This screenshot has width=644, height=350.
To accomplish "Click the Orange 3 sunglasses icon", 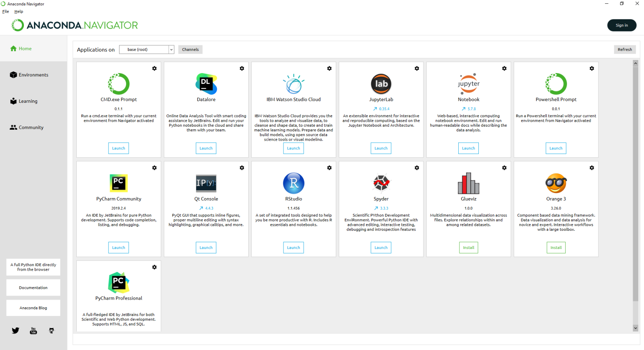I will pyautogui.click(x=556, y=183).
